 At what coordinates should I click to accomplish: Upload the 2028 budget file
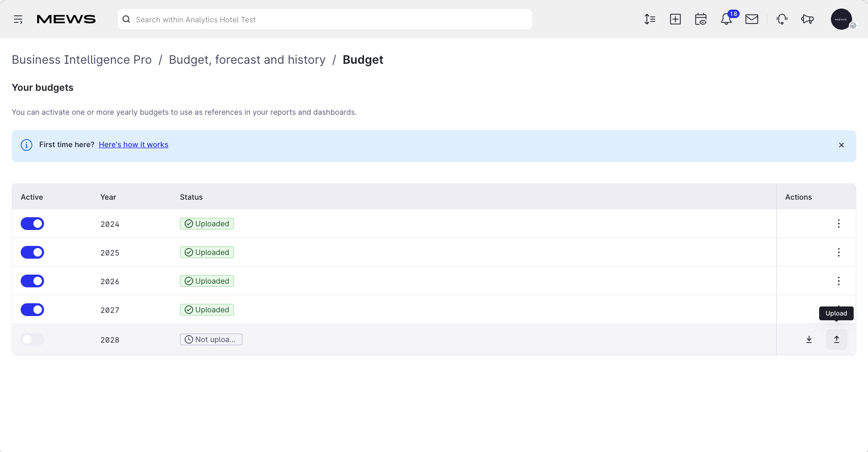pyautogui.click(x=837, y=339)
